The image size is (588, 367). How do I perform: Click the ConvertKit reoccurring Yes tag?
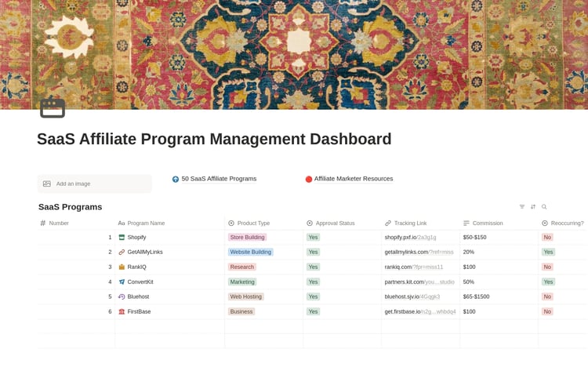(x=548, y=282)
